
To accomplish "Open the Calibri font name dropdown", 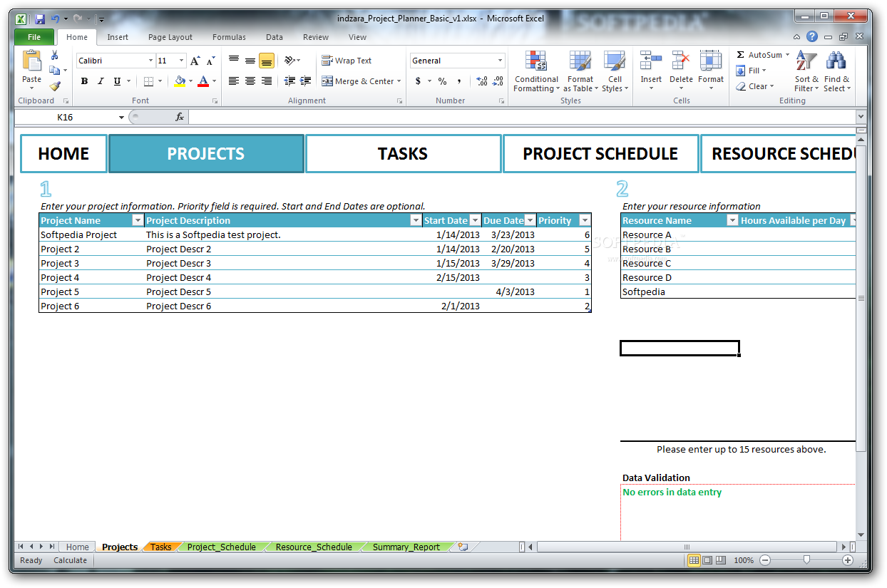I will click(x=150, y=61).
